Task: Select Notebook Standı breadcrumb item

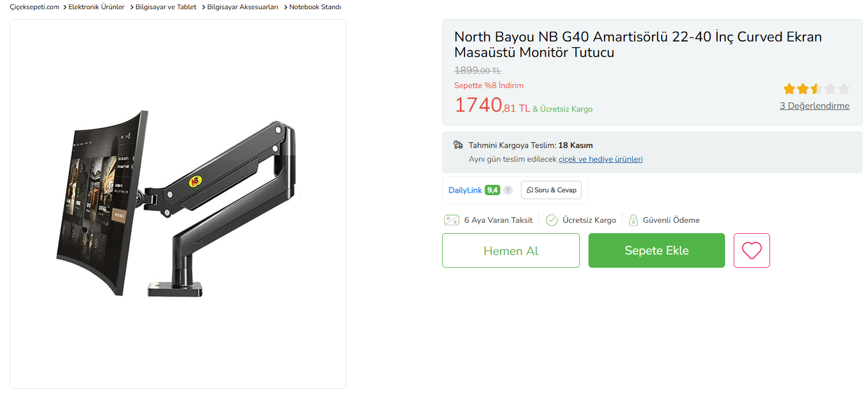Action: click(x=315, y=7)
